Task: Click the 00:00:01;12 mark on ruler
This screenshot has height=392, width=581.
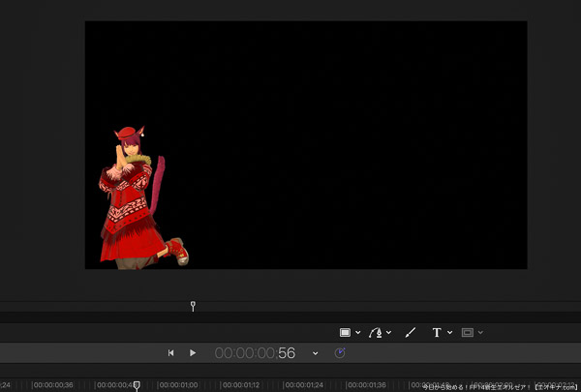Action: click(x=241, y=385)
